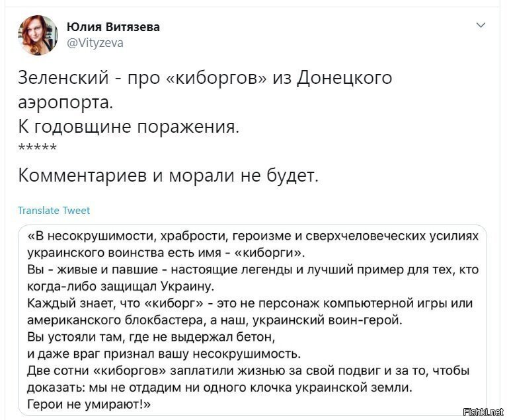
Task: Click Юлия Витязева's profile avatar
Action: (38, 35)
